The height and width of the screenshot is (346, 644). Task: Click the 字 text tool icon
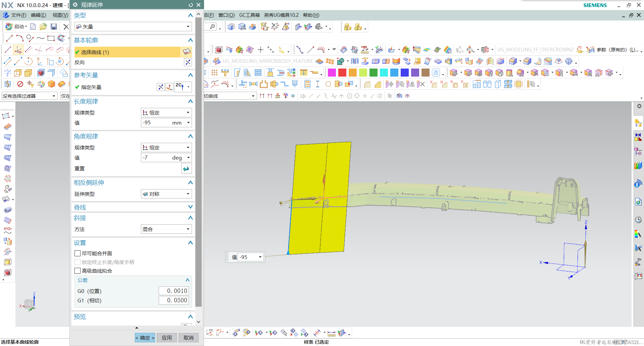[x=7, y=73]
